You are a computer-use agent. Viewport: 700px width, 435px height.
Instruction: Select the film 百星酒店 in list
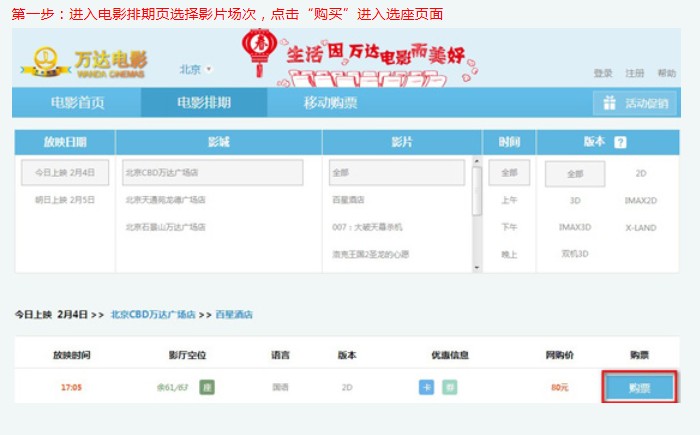348,200
